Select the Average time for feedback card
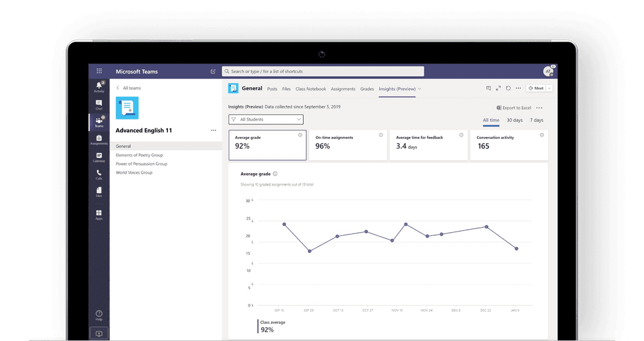The height and width of the screenshot is (341, 644). (428, 145)
